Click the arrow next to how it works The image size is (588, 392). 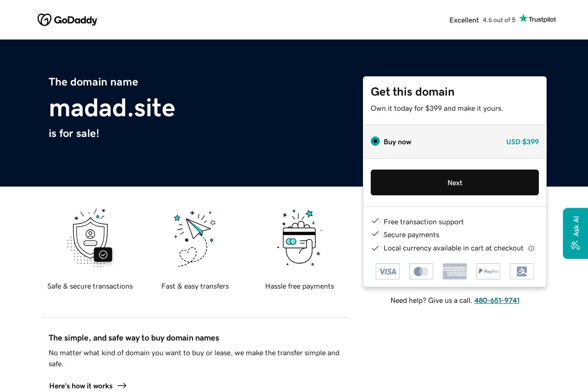pyautogui.click(x=122, y=386)
